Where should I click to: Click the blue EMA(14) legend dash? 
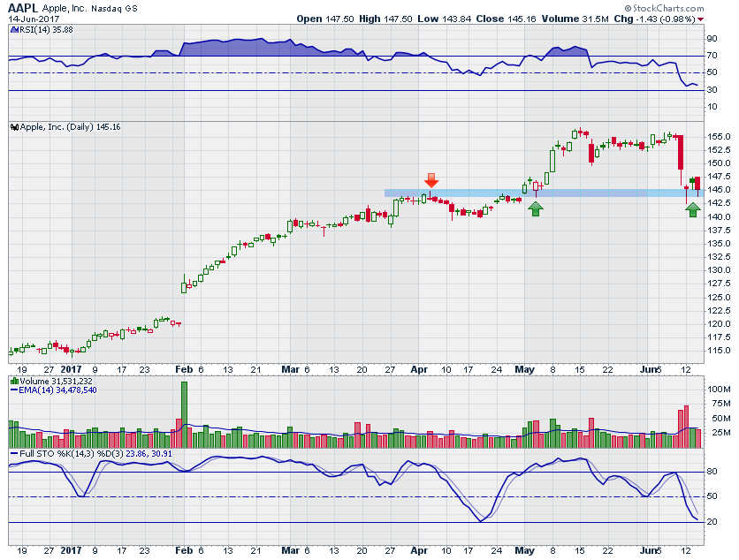click(x=14, y=390)
